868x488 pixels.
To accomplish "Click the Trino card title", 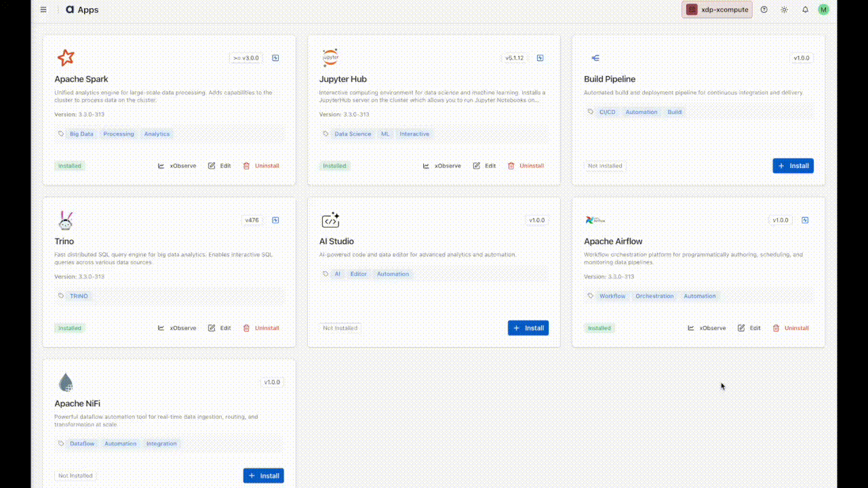I will [64, 241].
